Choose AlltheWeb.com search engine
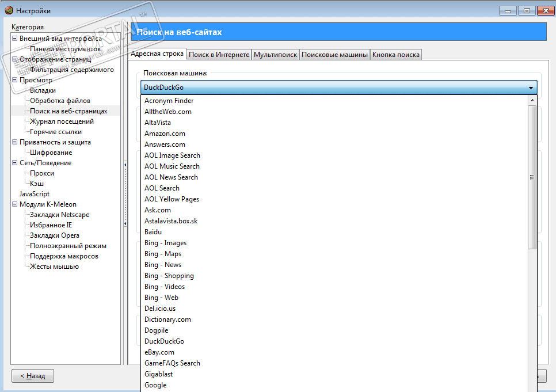The height and width of the screenshot is (392, 556). [x=334, y=112]
